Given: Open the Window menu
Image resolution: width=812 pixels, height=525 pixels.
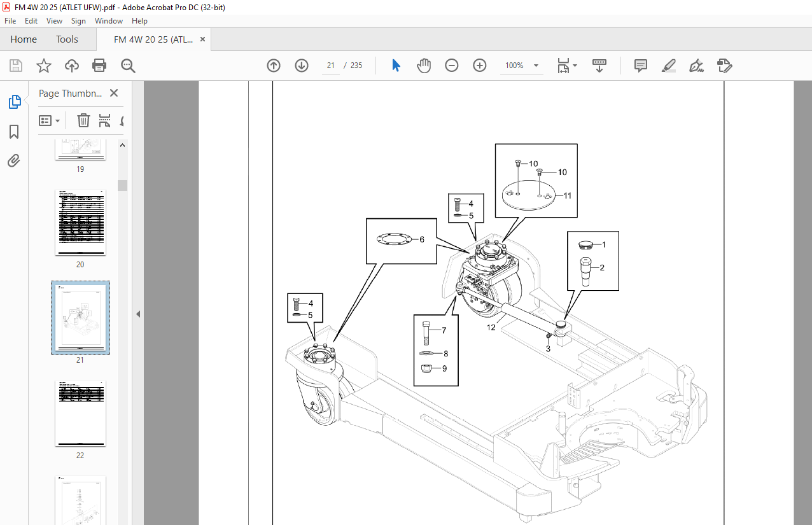Looking at the screenshot, I should (x=109, y=21).
